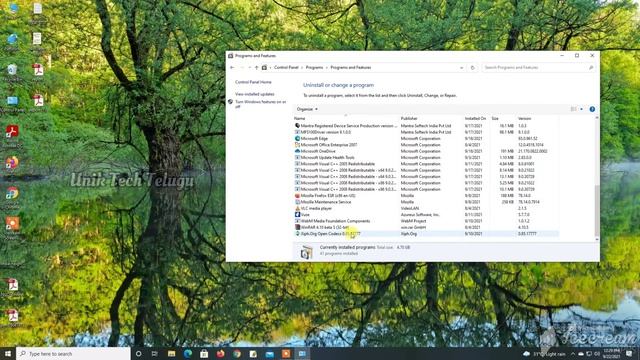Open notifications action center icon
640x360 pixels.
point(629,353)
